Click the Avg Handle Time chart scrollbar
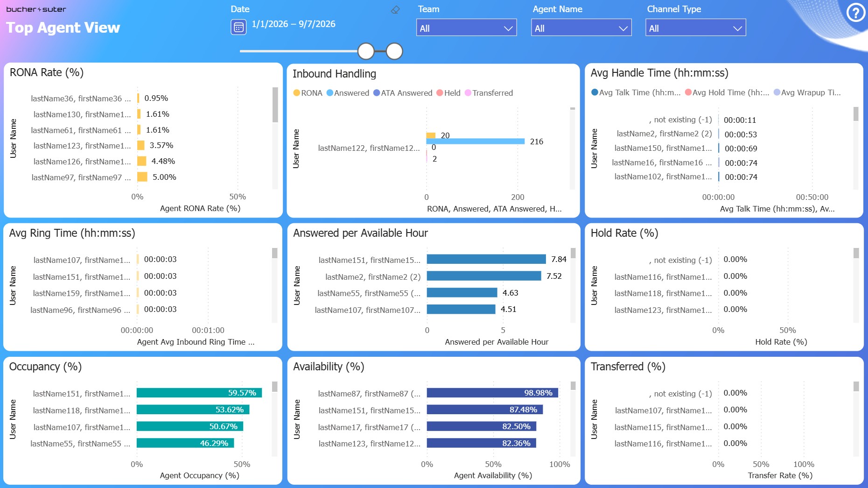The height and width of the screenshot is (488, 868). pyautogui.click(x=856, y=114)
